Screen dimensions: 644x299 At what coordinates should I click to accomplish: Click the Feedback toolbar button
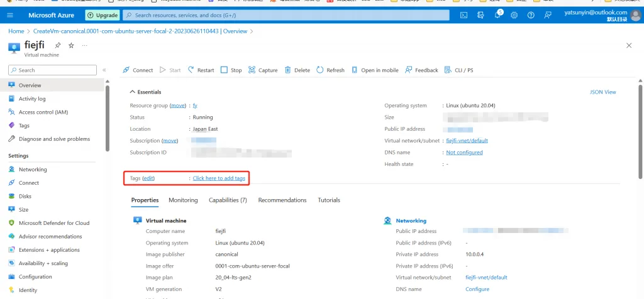pos(421,70)
